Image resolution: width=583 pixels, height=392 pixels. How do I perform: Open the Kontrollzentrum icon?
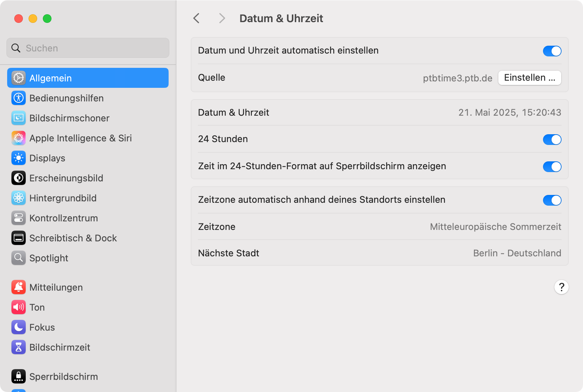coord(19,218)
